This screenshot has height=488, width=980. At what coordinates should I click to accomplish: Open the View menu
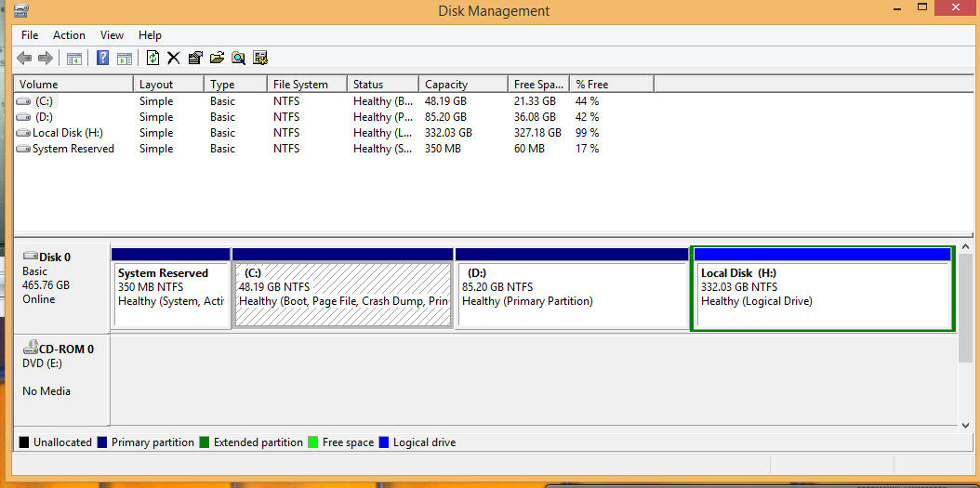pyautogui.click(x=112, y=35)
